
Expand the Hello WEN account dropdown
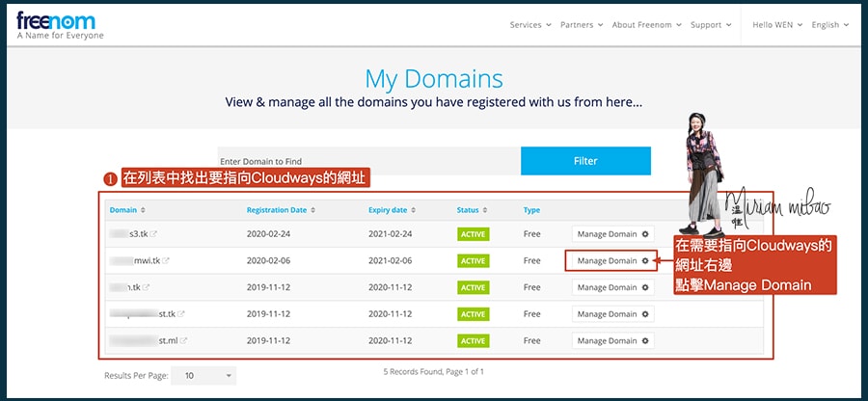tap(777, 25)
